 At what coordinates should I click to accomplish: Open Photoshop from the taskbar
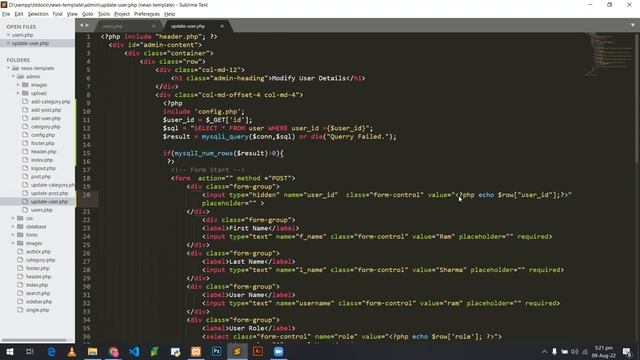(217, 351)
